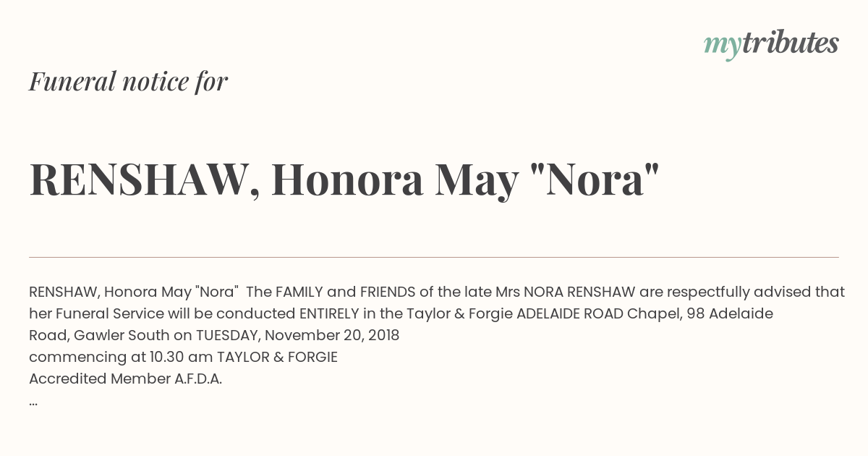Click "Mrs NORA RENSHAW" in the notice
The width and height of the screenshot is (868, 456).
pos(566,292)
